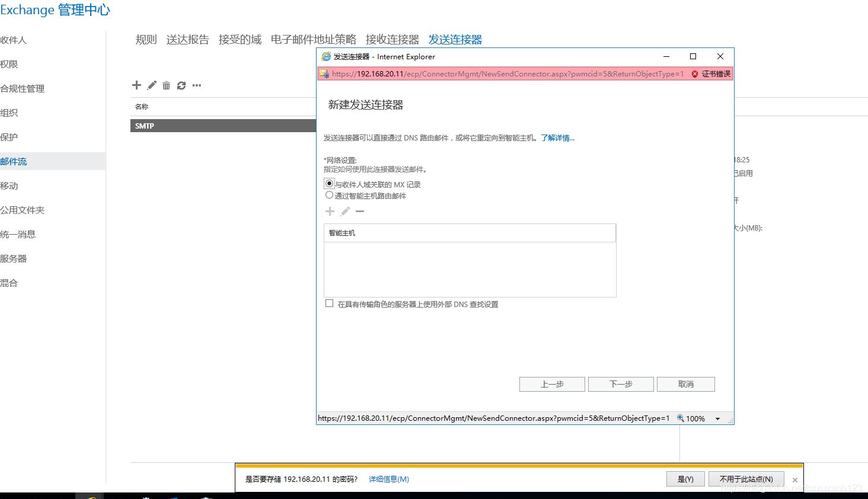868x499 pixels.
Task: Click the add smart host plus icon
Action: pyautogui.click(x=330, y=212)
